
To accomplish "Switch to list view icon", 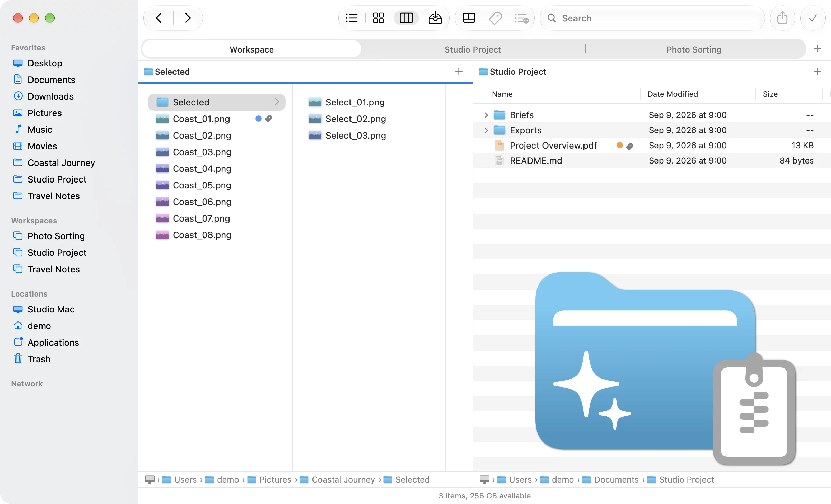I will click(352, 18).
